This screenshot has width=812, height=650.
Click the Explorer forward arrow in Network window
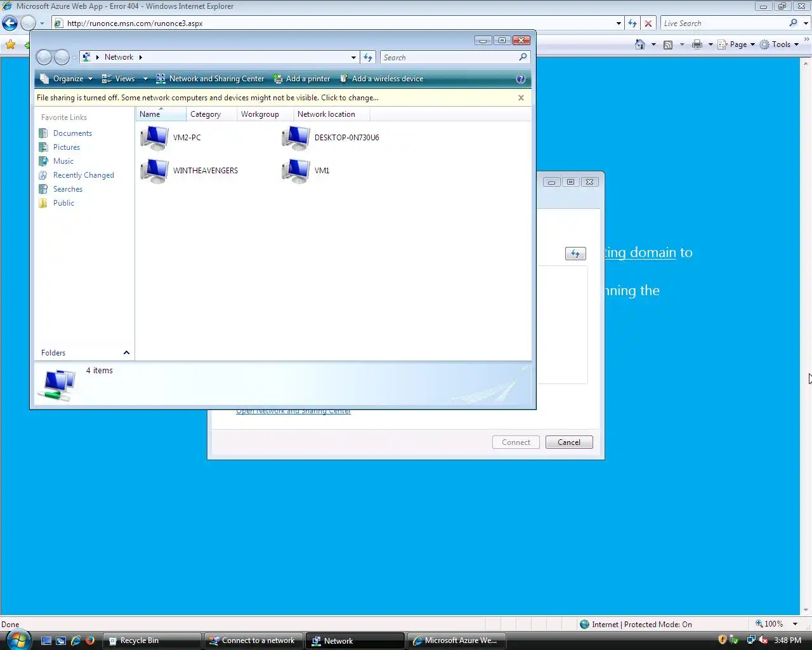coord(62,57)
